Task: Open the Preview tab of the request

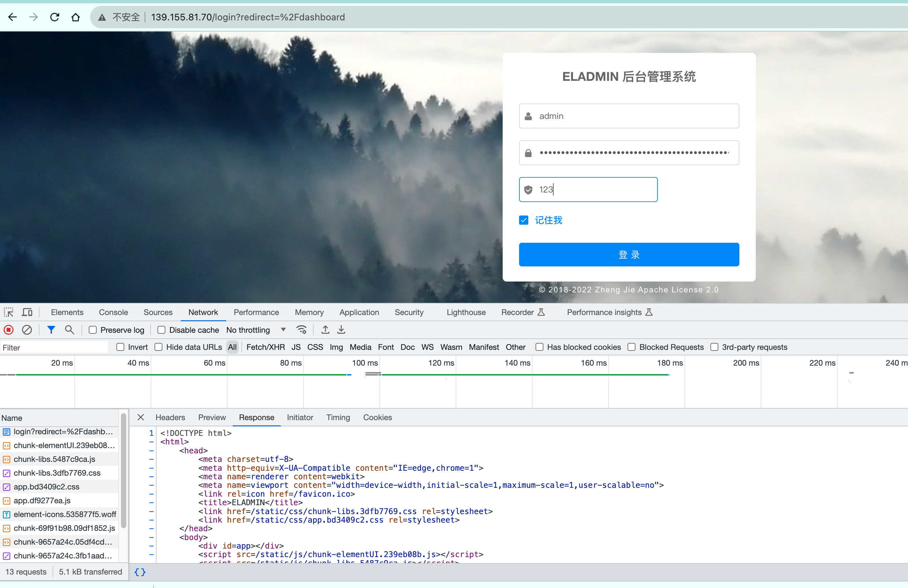Action: click(212, 417)
